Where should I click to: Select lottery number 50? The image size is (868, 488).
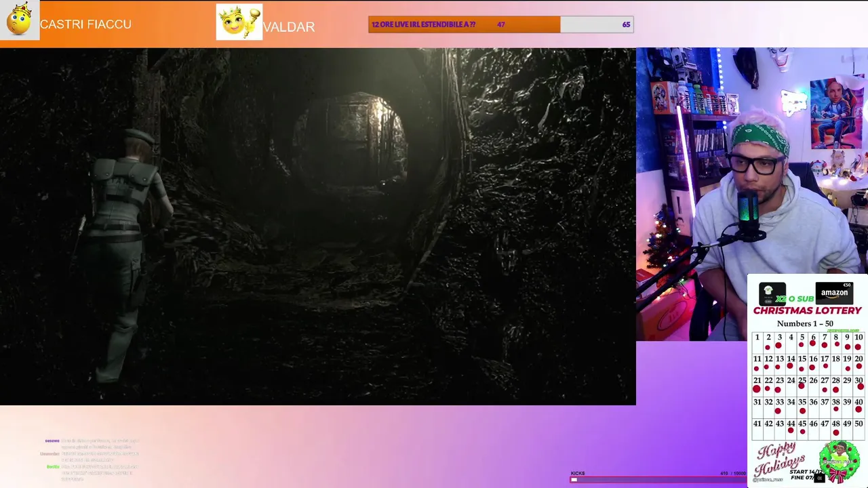click(x=859, y=428)
